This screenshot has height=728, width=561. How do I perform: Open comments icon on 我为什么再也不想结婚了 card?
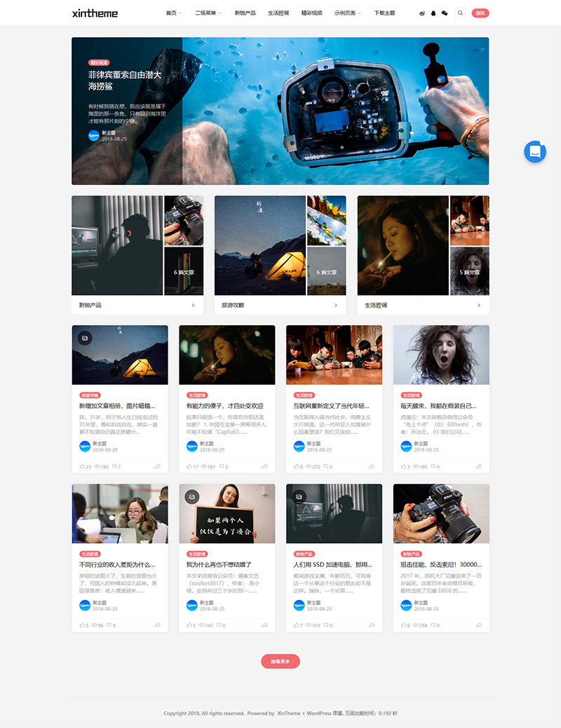219,625
